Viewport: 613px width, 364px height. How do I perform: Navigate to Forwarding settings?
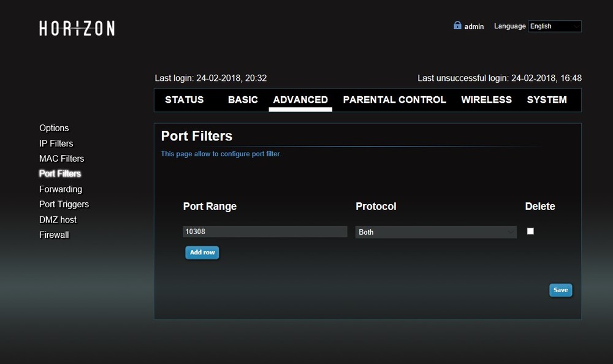[60, 189]
